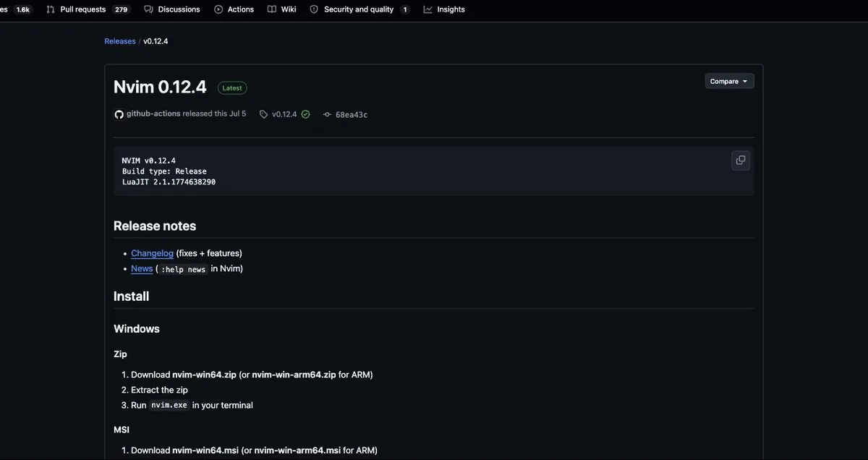Click the commit icon beside 68ea43c
The width and height of the screenshot is (868, 460).
pos(328,114)
